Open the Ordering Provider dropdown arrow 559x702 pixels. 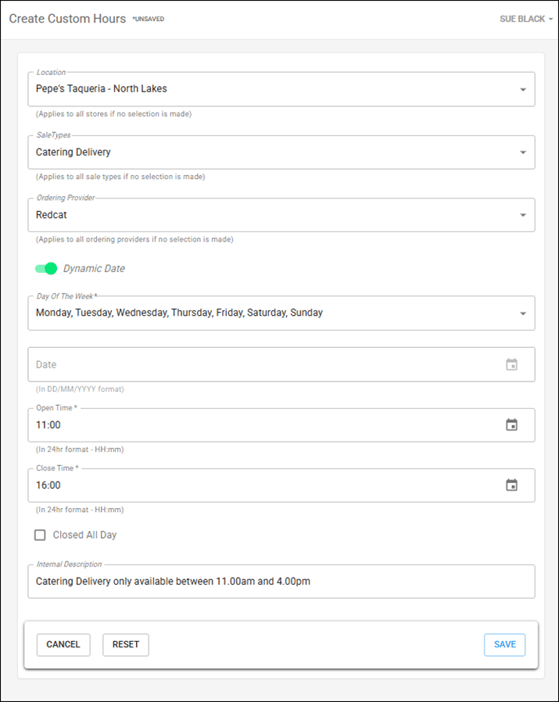(523, 215)
